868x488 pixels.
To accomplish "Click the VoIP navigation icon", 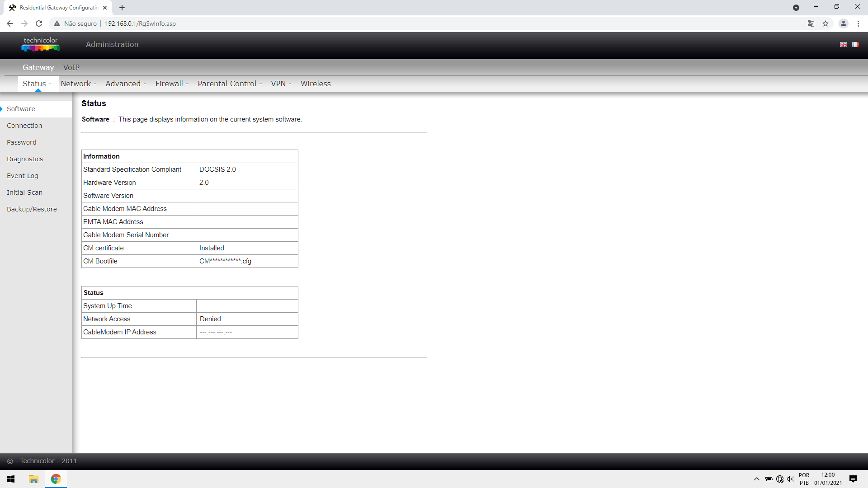I will [71, 67].
